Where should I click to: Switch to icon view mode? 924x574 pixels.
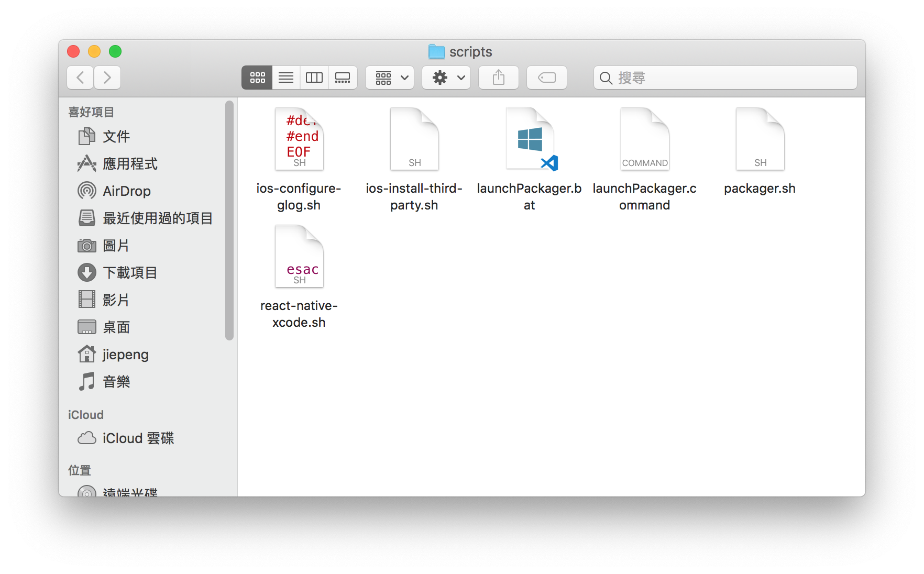pyautogui.click(x=257, y=78)
